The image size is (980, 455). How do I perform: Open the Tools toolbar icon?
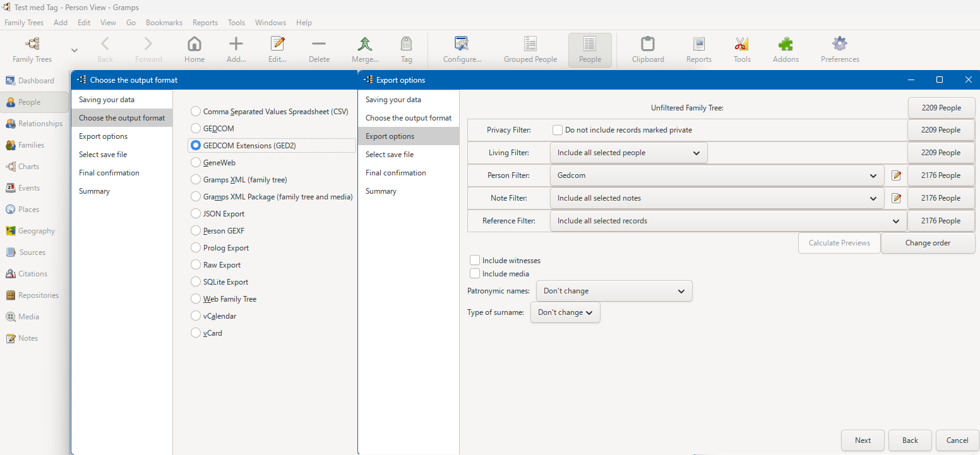coord(742,44)
